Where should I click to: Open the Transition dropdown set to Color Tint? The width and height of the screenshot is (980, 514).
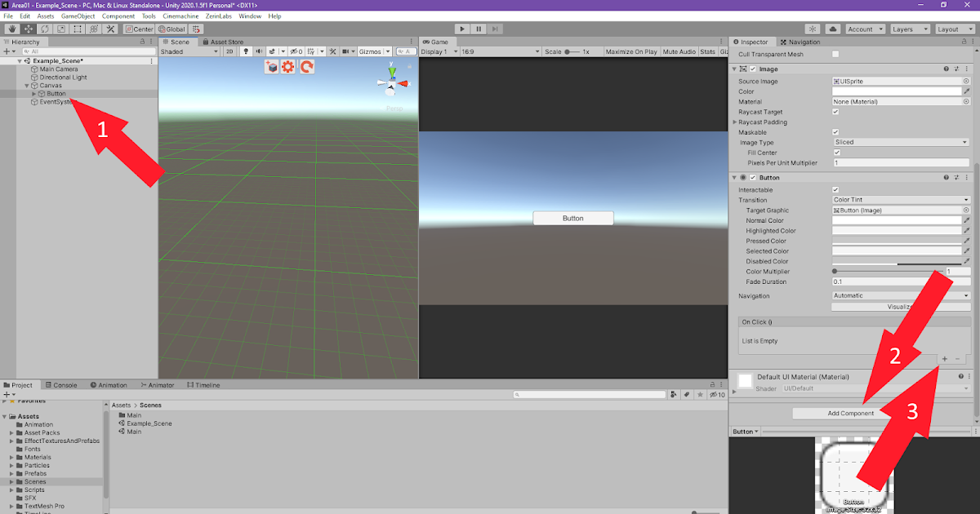900,200
